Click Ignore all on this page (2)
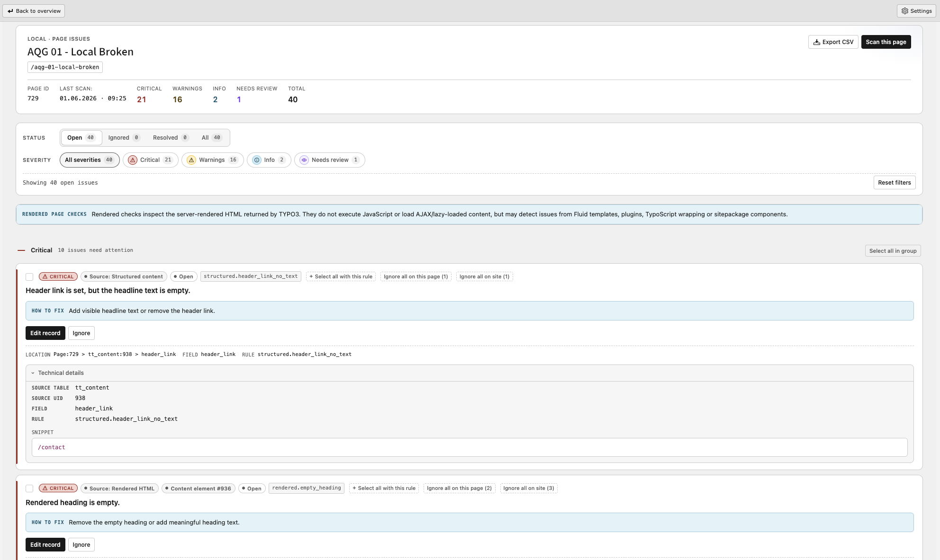Screen dimensions: 940x560 click(x=459, y=488)
